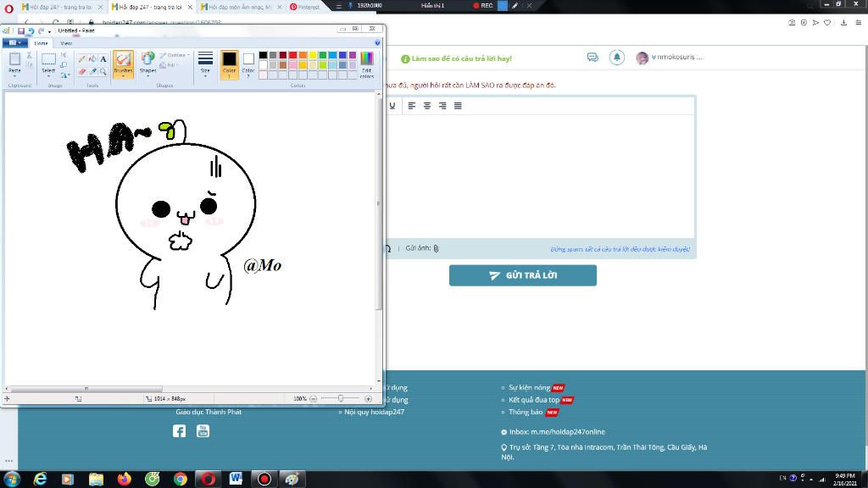Justify text in answer editor
The height and width of the screenshot is (488, 868).
[x=458, y=106]
